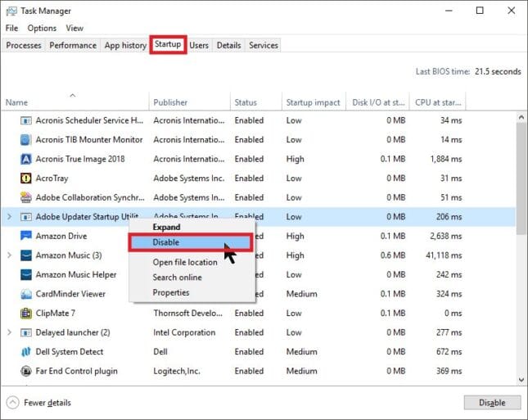Choose Open file location in context menu

coord(192,262)
